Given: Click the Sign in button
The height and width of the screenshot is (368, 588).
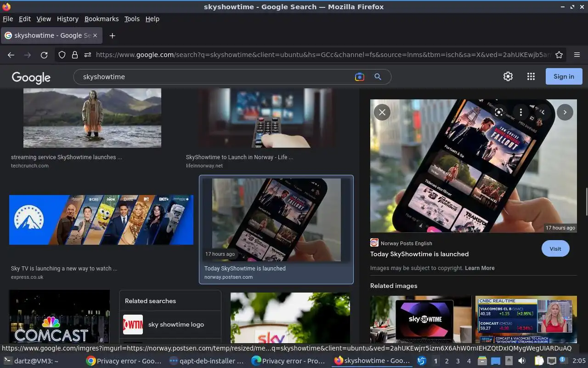Looking at the screenshot, I should (564, 77).
